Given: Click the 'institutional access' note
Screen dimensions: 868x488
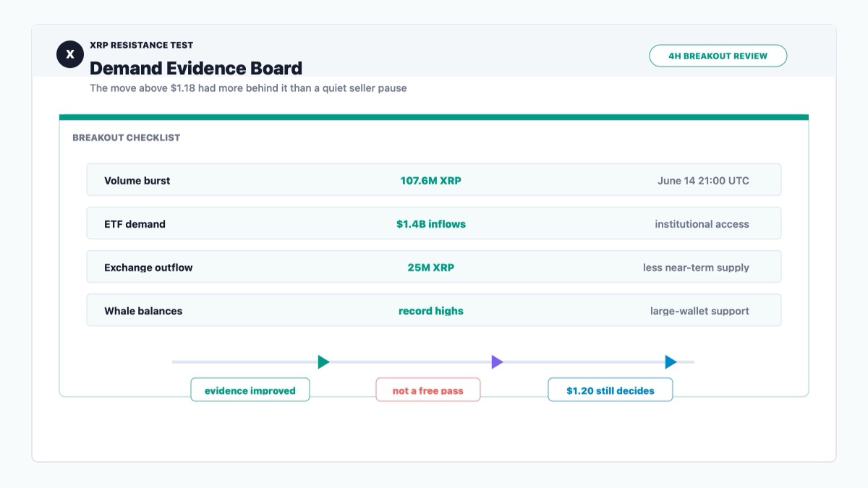Looking at the screenshot, I should 702,224.
